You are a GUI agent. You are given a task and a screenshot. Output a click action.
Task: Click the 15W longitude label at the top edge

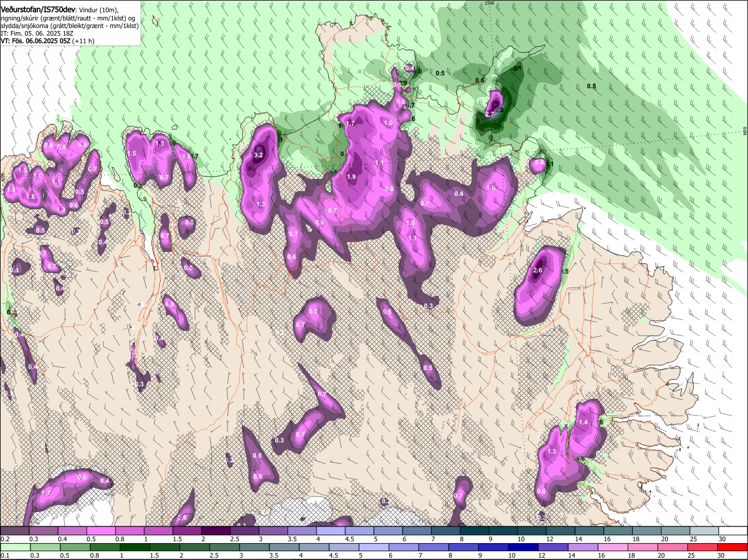tap(490, 4)
